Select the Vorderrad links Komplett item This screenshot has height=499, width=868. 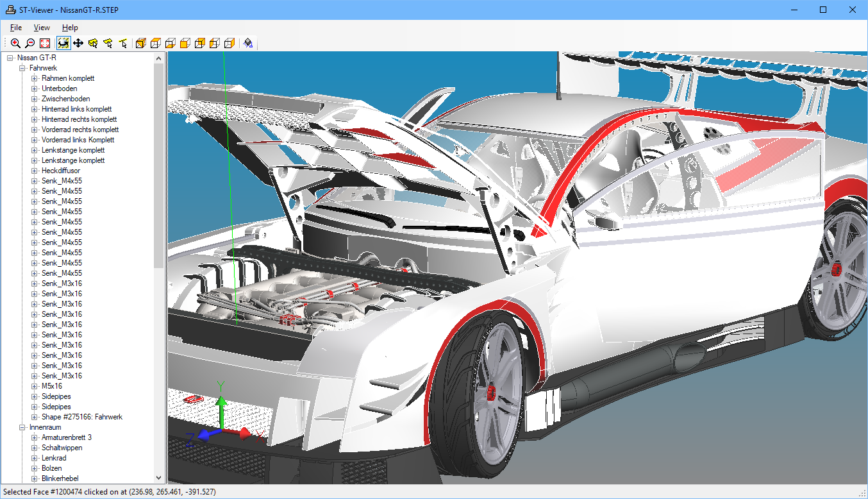click(x=78, y=140)
